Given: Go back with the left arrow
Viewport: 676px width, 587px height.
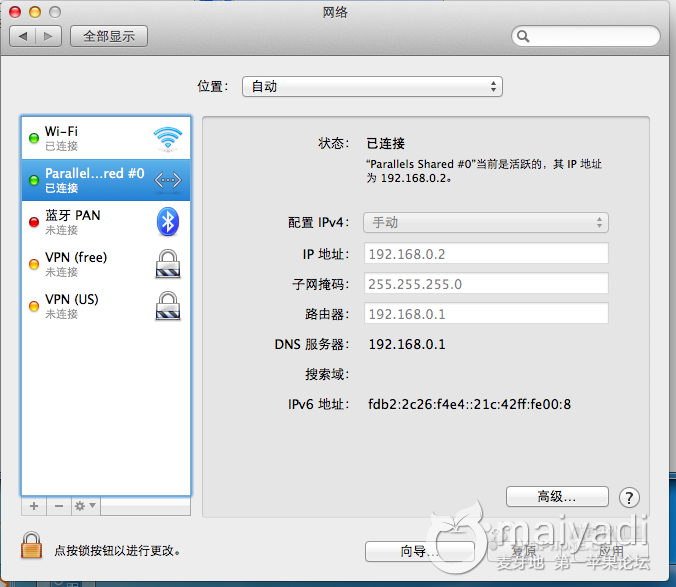Looking at the screenshot, I should click(x=23, y=36).
